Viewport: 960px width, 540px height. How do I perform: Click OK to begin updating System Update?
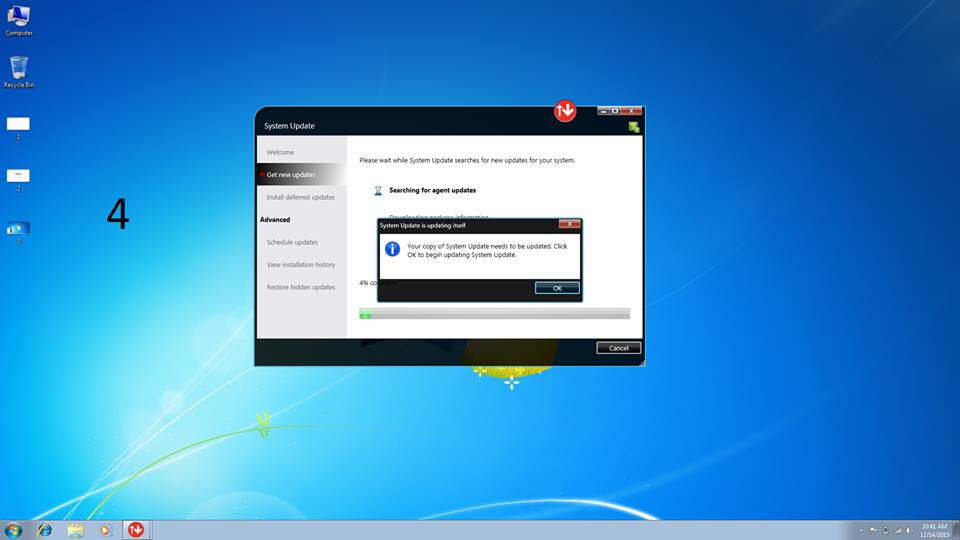click(557, 288)
